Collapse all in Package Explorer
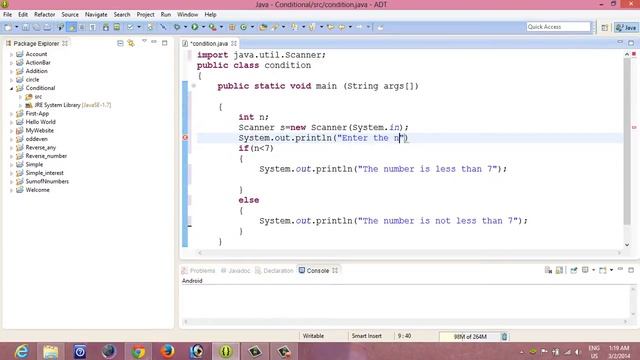This screenshot has width=640, height=360. point(120,43)
